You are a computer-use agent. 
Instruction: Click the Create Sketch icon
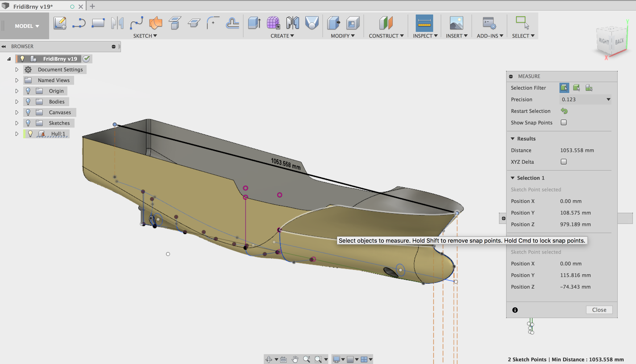[60, 23]
